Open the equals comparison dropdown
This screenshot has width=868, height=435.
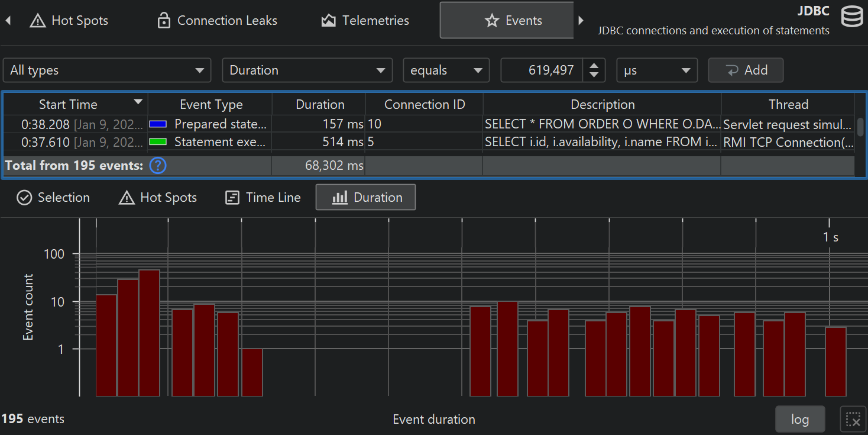[x=446, y=70]
